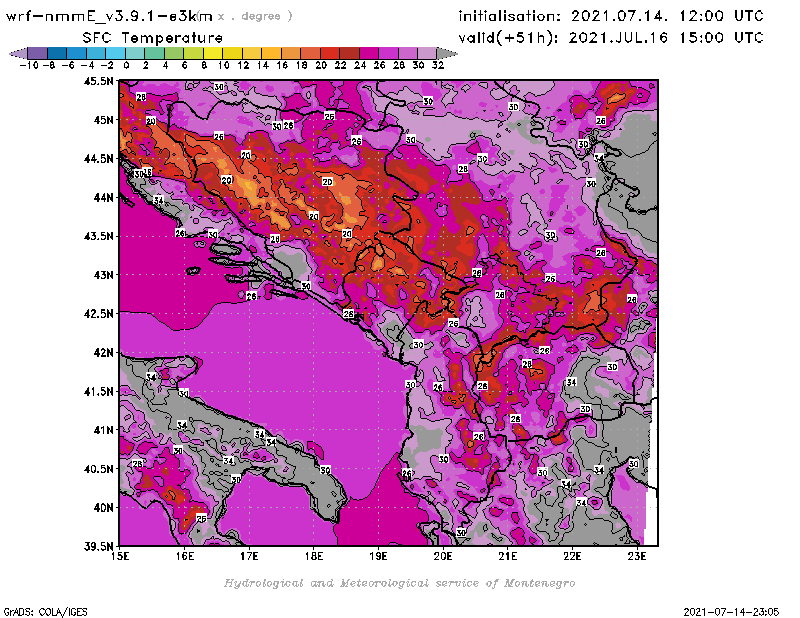This screenshot has height=618, width=800.
Task: Select the red legend swatch between 20 and 22
Action: (330, 53)
